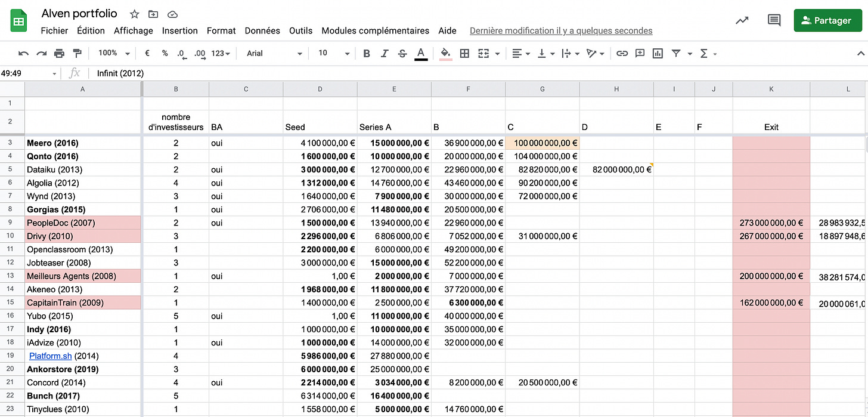This screenshot has height=417, width=868.
Task: Open the Fichier menu
Action: coord(54,30)
